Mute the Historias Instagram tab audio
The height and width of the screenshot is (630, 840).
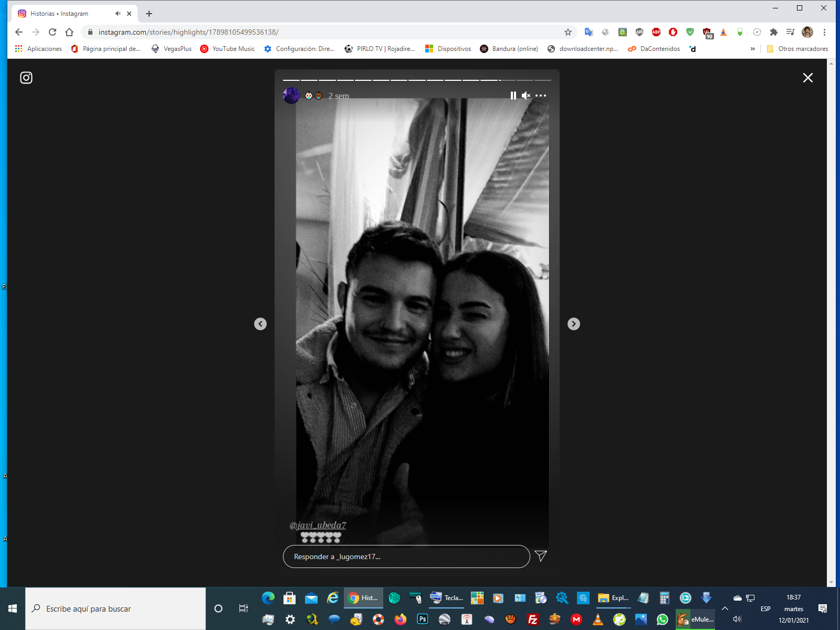(x=118, y=14)
